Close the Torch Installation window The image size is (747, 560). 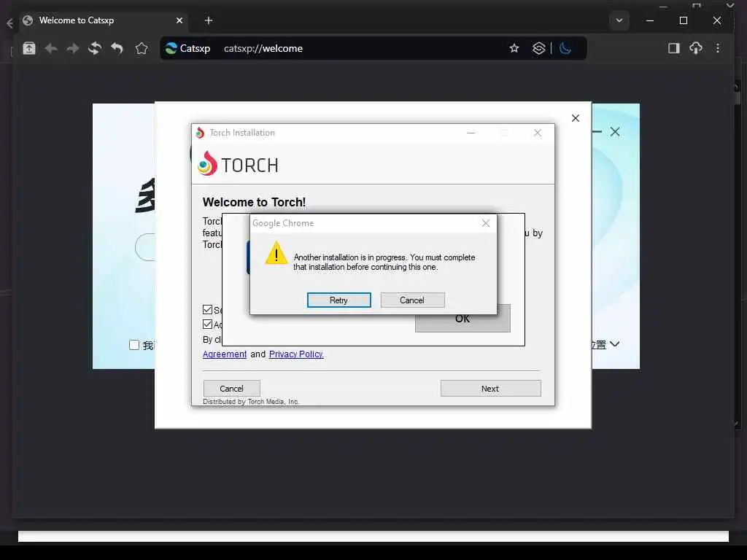tap(538, 133)
